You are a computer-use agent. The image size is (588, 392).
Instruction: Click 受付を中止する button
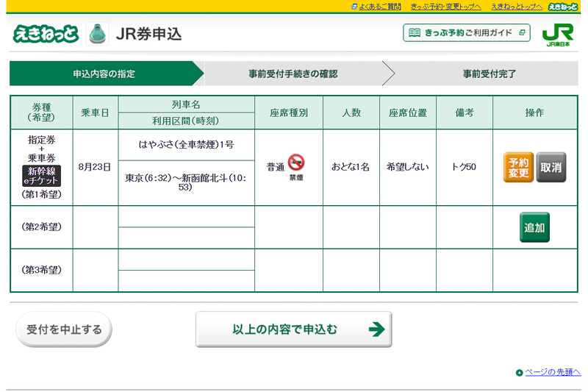pos(64,329)
